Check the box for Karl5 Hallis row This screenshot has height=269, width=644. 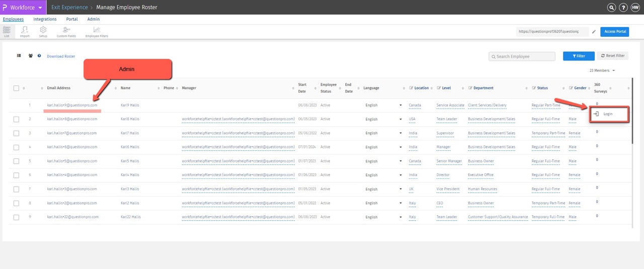click(16, 161)
